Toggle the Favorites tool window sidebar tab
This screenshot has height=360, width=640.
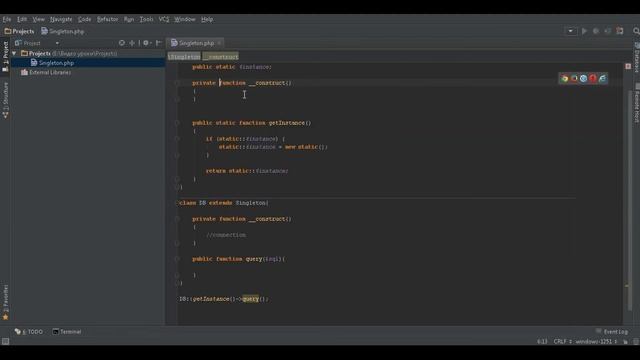(5, 302)
